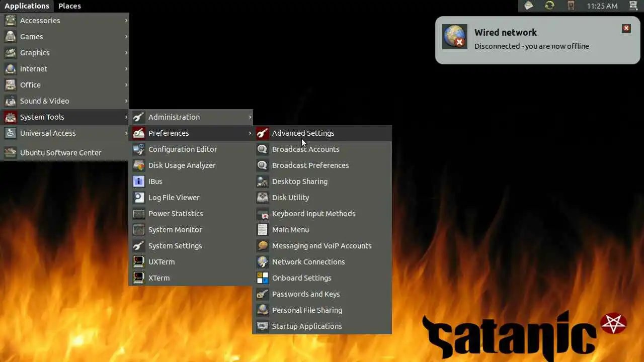Image resolution: width=644 pixels, height=362 pixels.
Task: Expand the Internet submenu arrow
Action: click(126, 69)
